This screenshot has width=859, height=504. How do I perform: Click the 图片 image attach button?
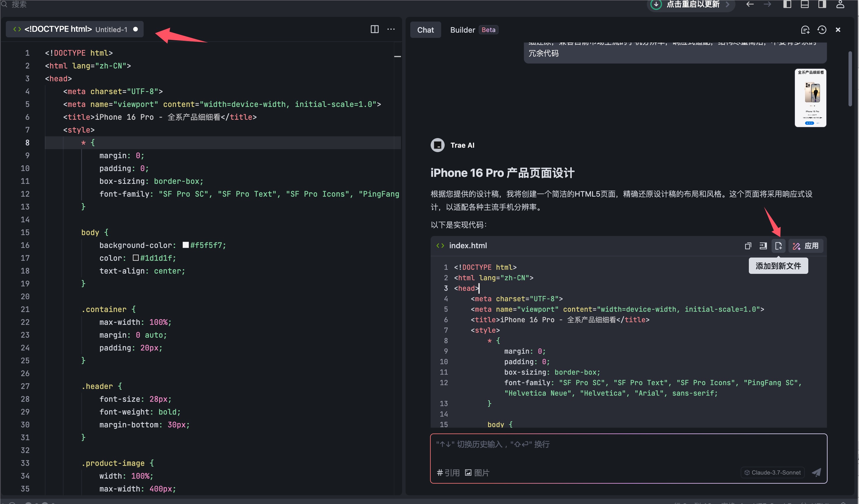pyautogui.click(x=477, y=473)
